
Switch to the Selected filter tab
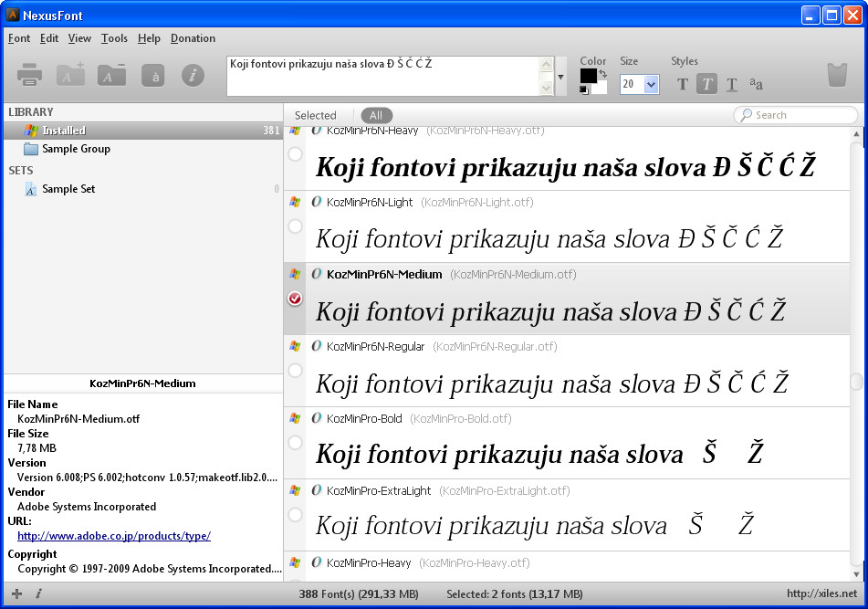316,116
